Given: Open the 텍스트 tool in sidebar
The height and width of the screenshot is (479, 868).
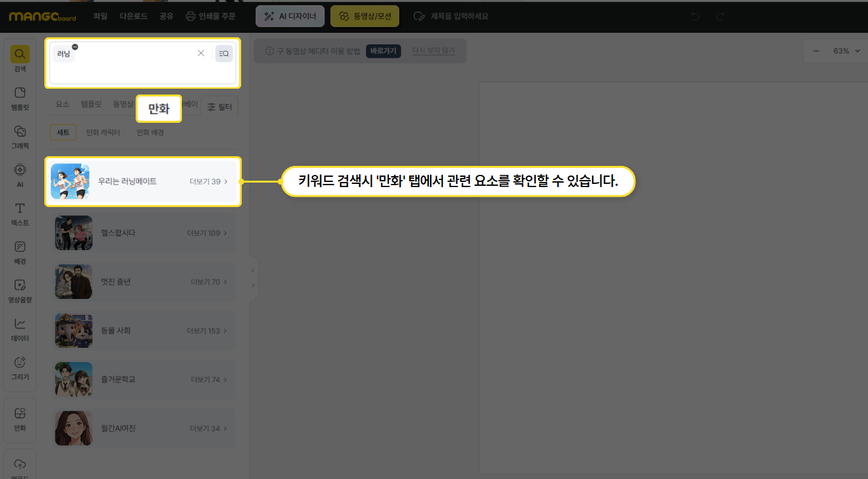Looking at the screenshot, I should pyautogui.click(x=20, y=213).
